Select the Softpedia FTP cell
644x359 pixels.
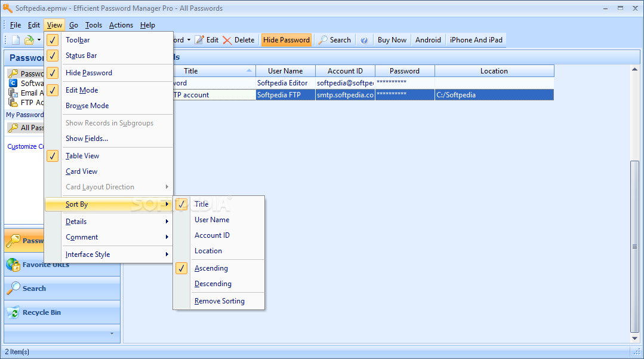pyautogui.click(x=285, y=95)
